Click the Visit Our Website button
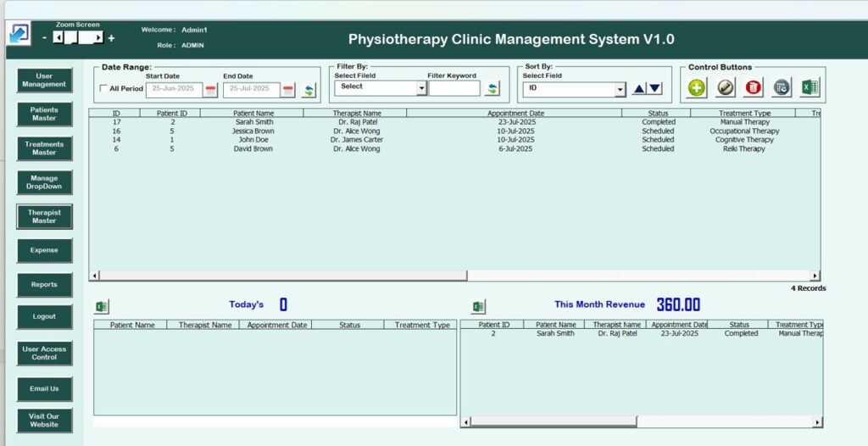 [x=44, y=421]
